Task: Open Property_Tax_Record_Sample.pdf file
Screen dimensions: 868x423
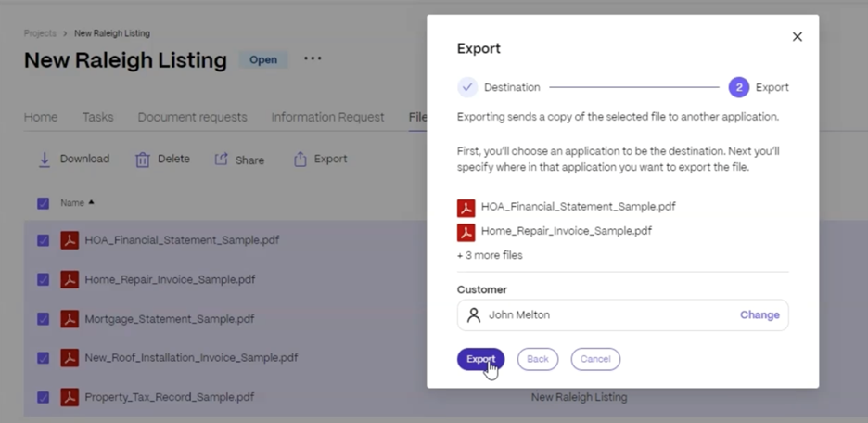Action: coord(170,397)
